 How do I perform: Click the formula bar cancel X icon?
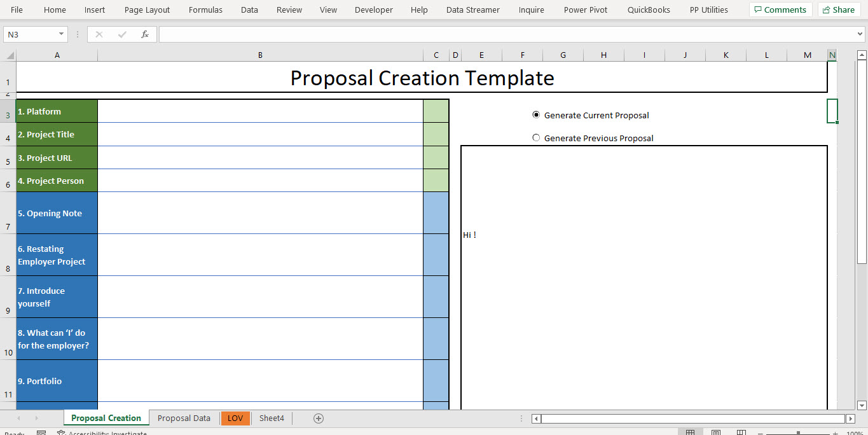pyautogui.click(x=99, y=34)
